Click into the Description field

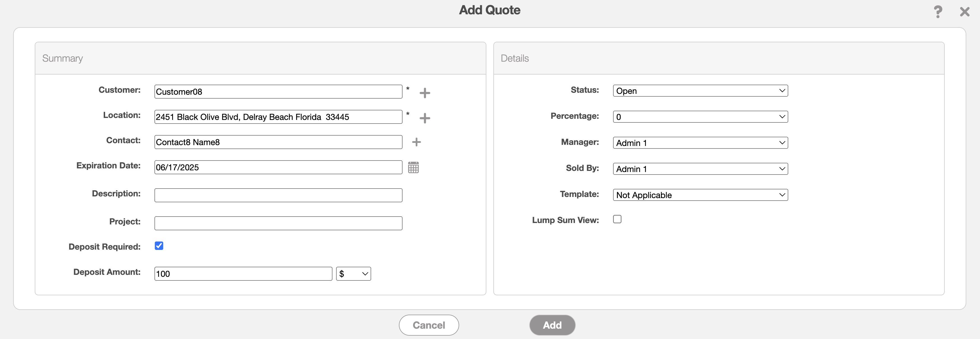278,195
